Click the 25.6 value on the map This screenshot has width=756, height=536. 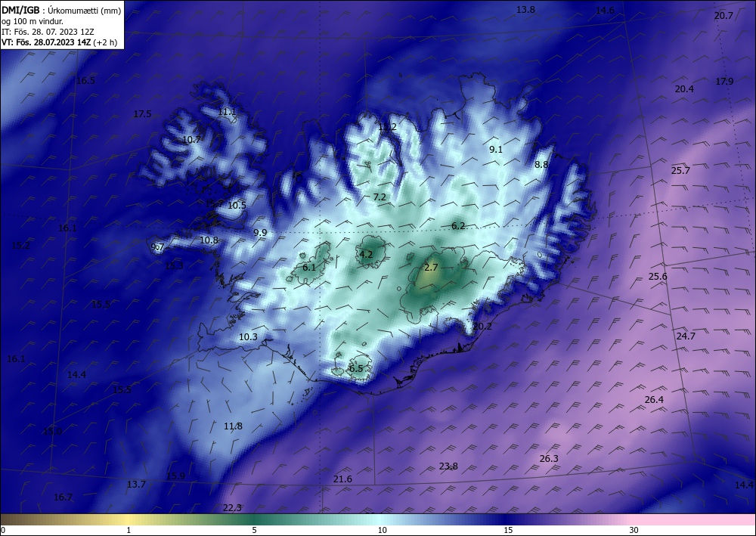pyautogui.click(x=658, y=277)
